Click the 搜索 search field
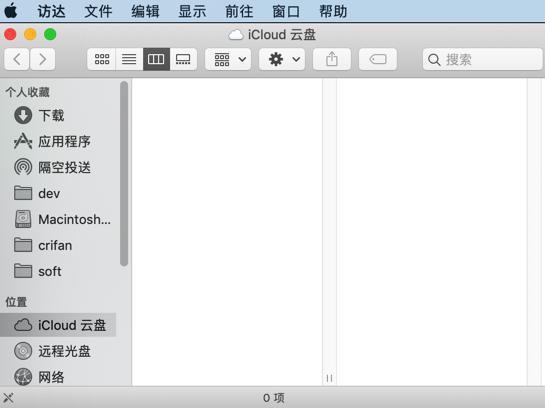Viewport: 545px width, 408px height. click(482, 59)
